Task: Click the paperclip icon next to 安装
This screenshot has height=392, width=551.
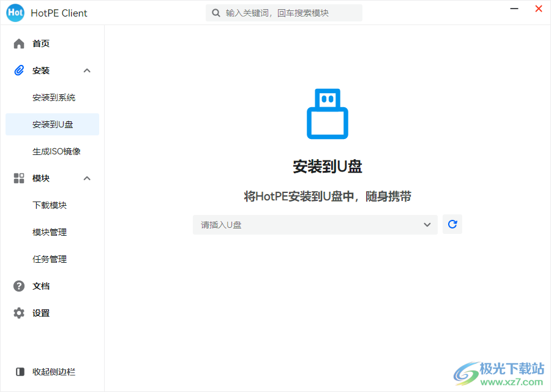Action: (18, 70)
